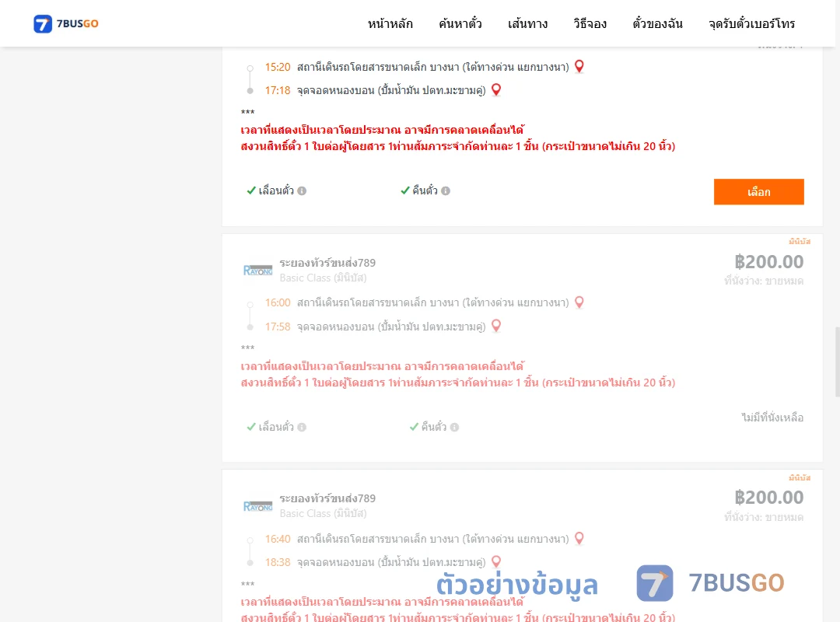The height and width of the screenshot is (622, 840).
Task: Open map pin for 16:40 Bangna station
Action: (x=579, y=539)
